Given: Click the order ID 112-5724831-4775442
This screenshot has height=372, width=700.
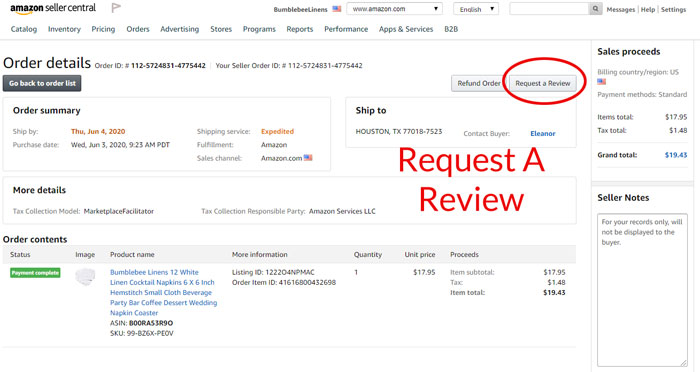Looking at the screenshot, I should coord(168,66).
